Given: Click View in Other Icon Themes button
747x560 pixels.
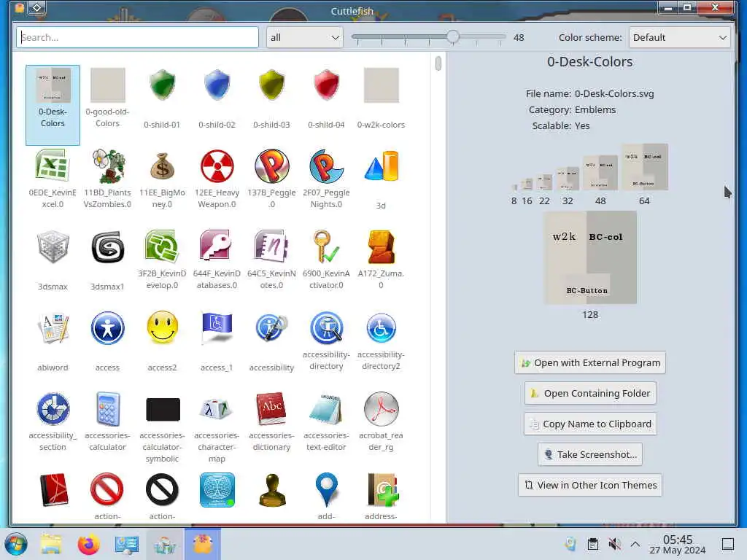Looking at the screenshot, I should [589, 485].
